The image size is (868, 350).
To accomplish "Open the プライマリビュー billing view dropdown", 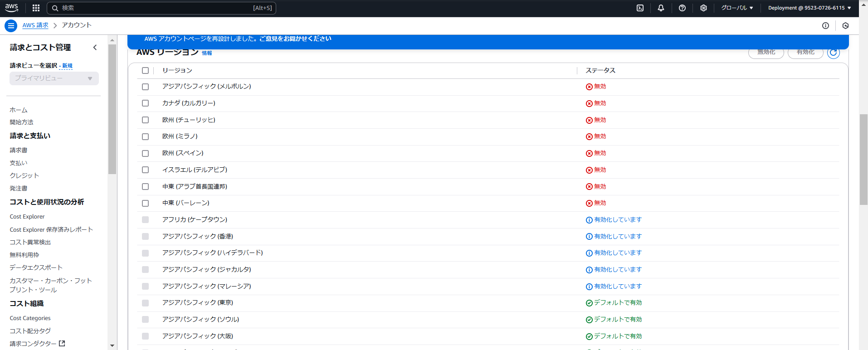I will point(54,78).
